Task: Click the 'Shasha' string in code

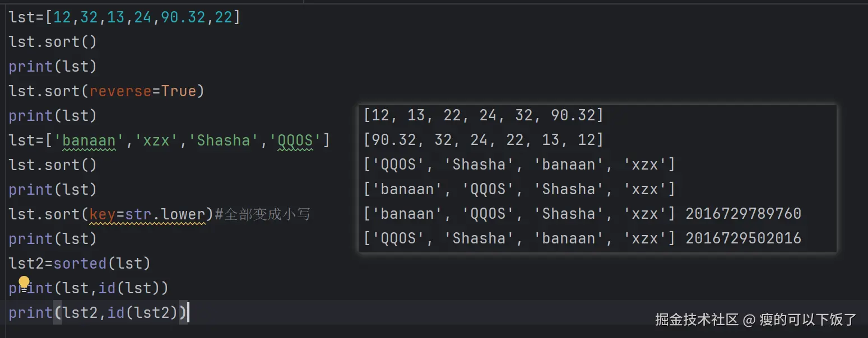Action: pos(223,140)
